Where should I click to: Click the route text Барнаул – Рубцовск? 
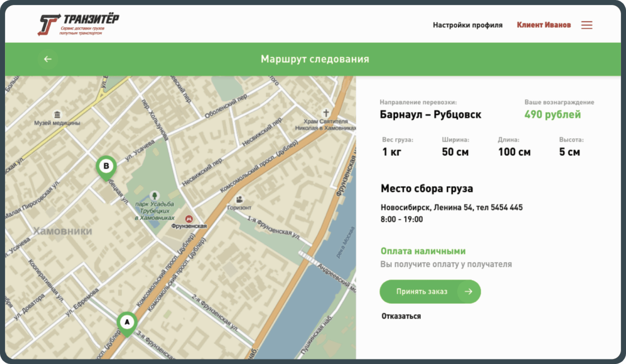[x=430, y=114]
